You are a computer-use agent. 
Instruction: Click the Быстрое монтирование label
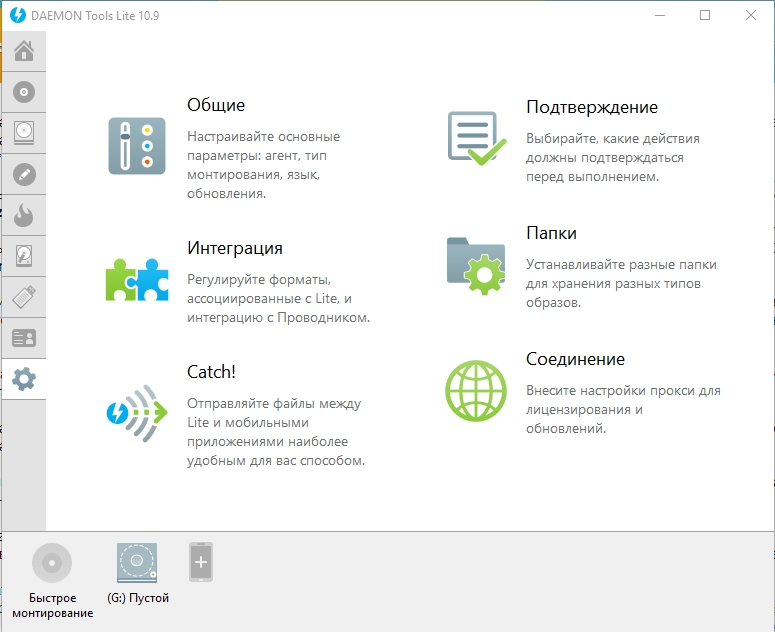click(x=53, y=605)
